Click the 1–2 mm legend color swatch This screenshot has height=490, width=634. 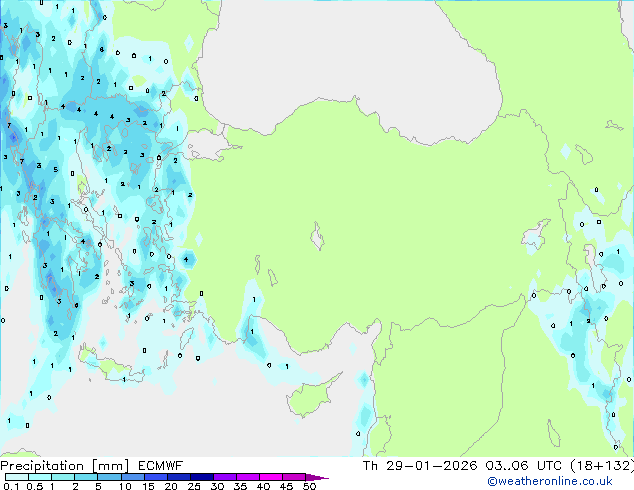(x=63, y=477)
